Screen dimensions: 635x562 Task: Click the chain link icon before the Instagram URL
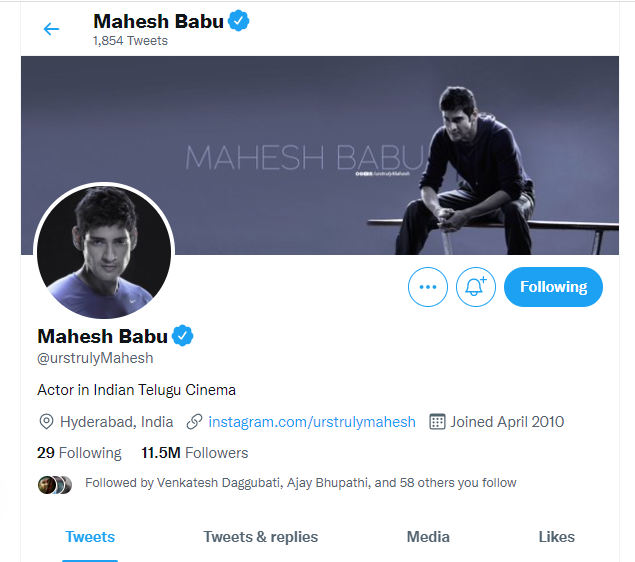point(194,422)
